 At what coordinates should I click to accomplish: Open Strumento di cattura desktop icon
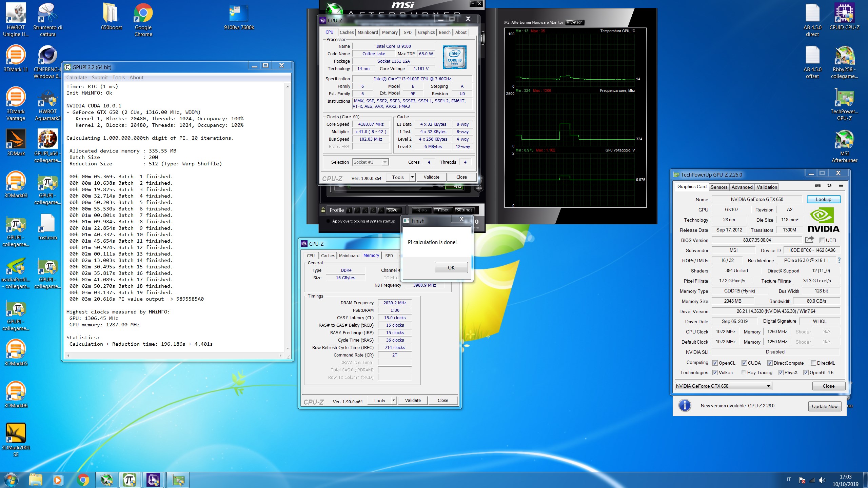(47, 20)
